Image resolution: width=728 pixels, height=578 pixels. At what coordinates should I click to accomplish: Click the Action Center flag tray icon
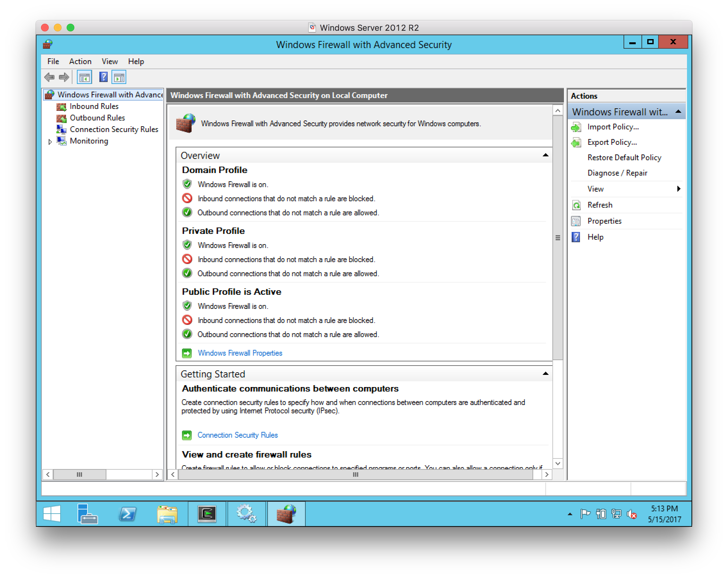(x=585, y=514)
